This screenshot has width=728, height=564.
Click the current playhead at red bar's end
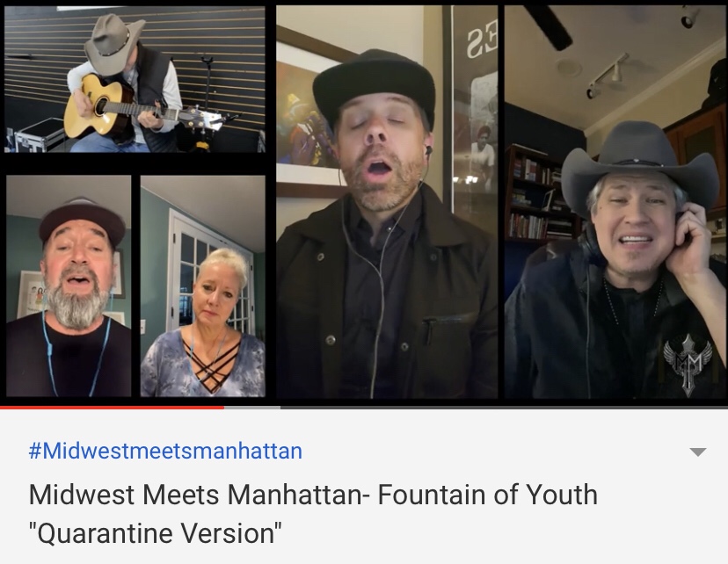pos(224,408)
